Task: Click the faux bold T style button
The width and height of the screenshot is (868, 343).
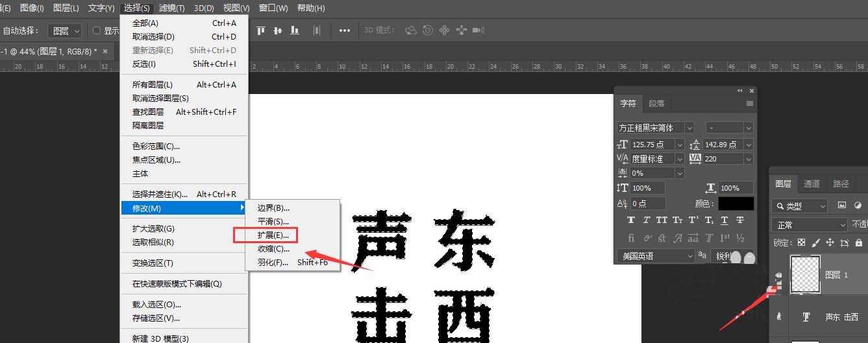Action: (x=631, y=220)
